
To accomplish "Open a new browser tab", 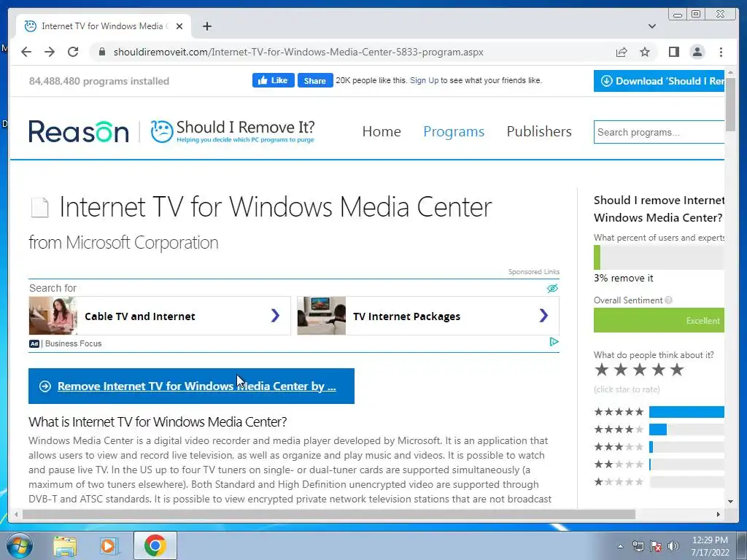I will click(206, 26).
